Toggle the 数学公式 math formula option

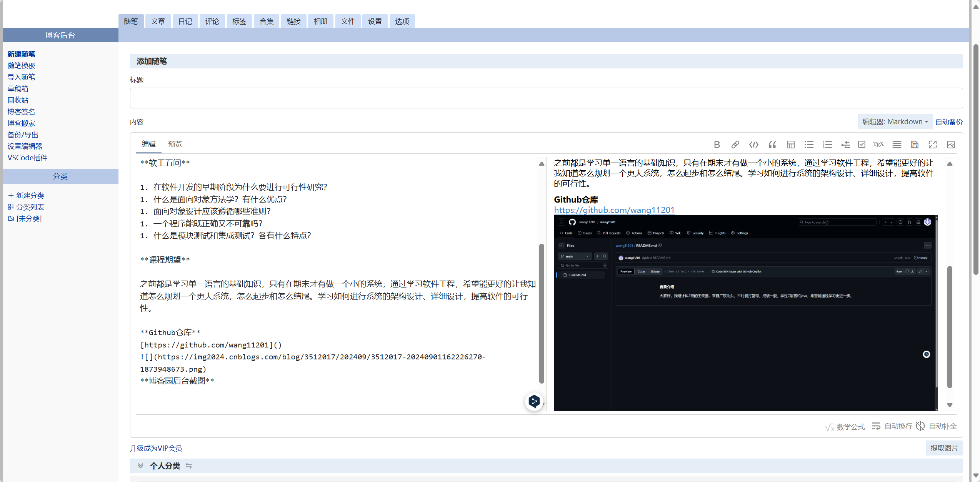[845, 427]
